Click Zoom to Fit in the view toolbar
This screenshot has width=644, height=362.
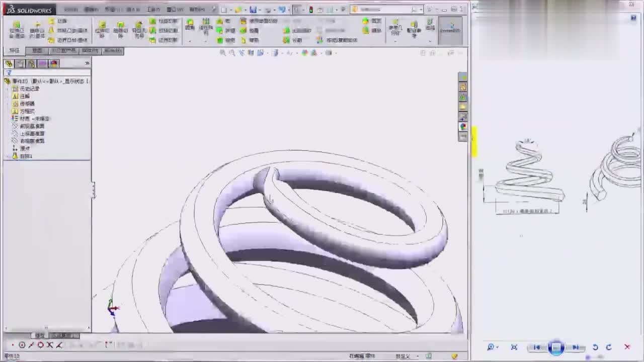pyautogui.click(x=223, y=53)
